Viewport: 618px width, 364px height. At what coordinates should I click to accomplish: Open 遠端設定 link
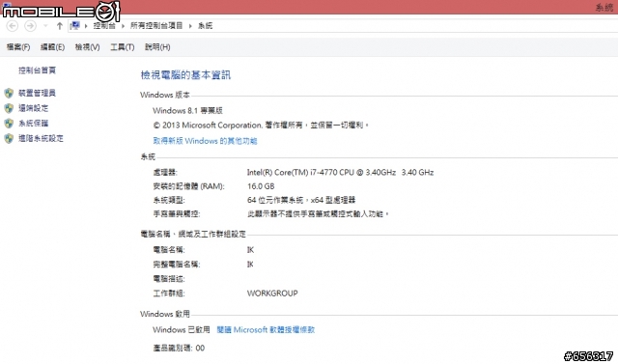pos(34,108)
